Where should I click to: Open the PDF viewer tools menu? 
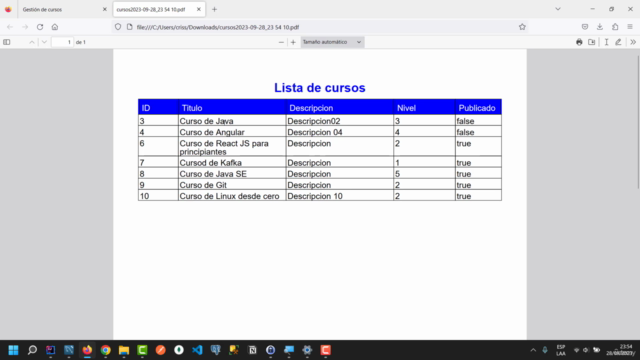tap(633, 42)
